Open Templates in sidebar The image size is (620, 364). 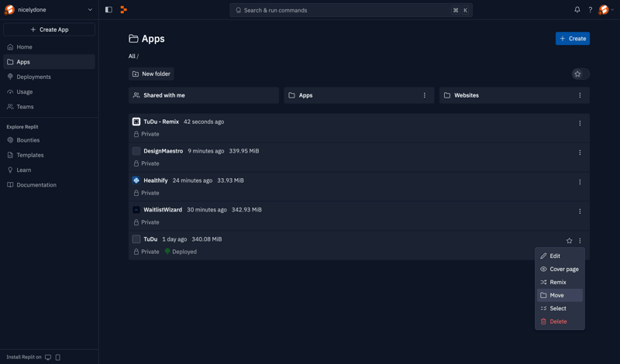[x=49, y=156]
